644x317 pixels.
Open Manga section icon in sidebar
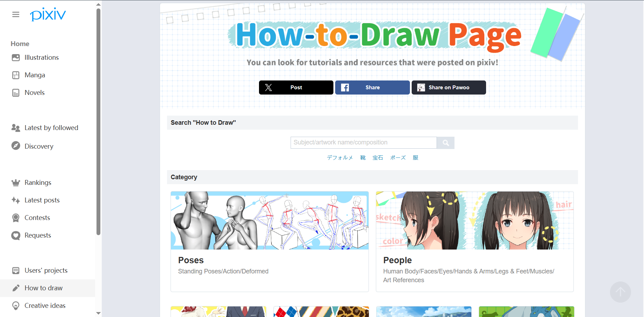[x=16, y=75]
